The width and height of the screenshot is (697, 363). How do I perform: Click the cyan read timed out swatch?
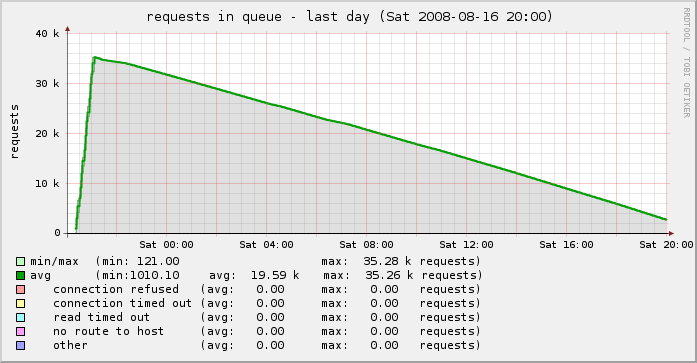[20, 317]
